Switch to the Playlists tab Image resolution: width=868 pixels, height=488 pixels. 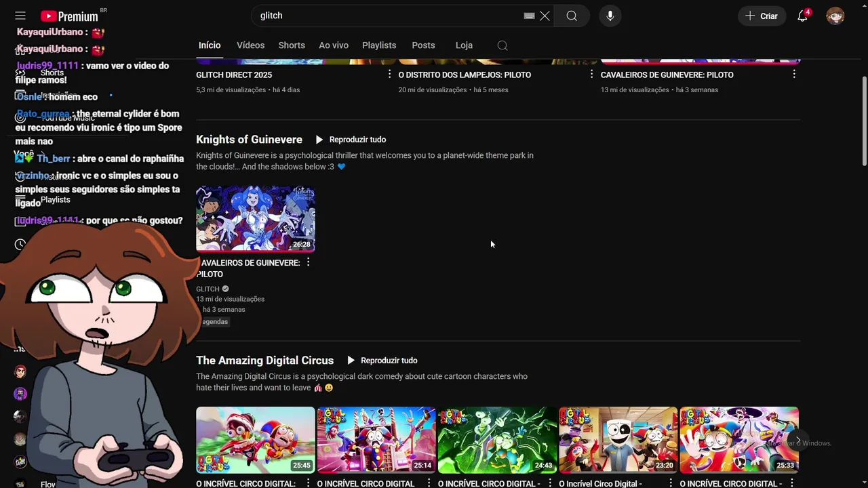click(x=379, y=45)
